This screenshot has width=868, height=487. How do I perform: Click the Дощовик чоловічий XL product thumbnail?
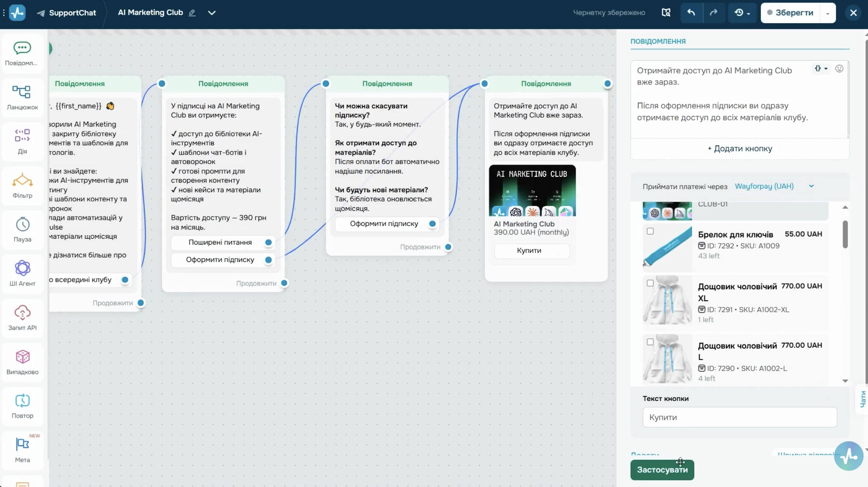667,300
